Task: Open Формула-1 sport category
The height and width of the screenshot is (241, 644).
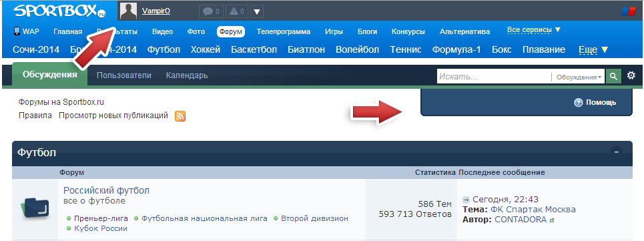Action: (x=456, y=49)
